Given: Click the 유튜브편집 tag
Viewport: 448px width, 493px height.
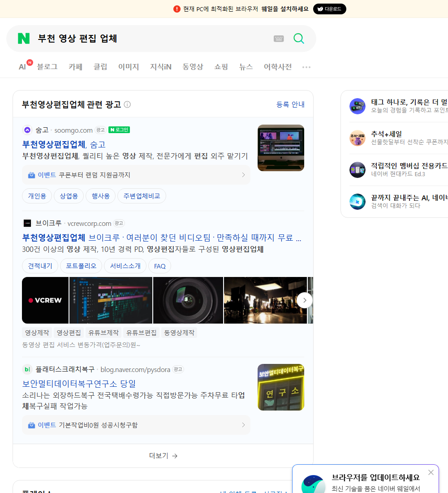Looking at the screenshot, I should coord(142,333).
